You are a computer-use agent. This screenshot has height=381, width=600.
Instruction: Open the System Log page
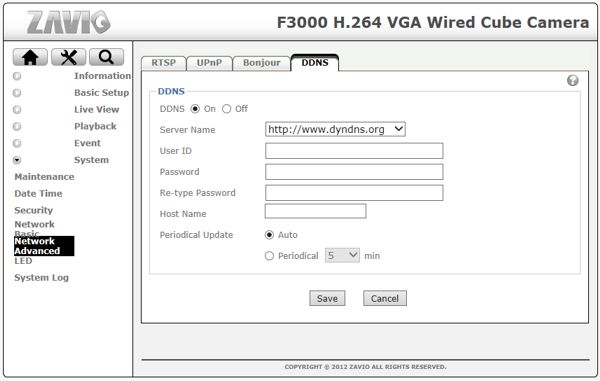click(x=41, y=278)
